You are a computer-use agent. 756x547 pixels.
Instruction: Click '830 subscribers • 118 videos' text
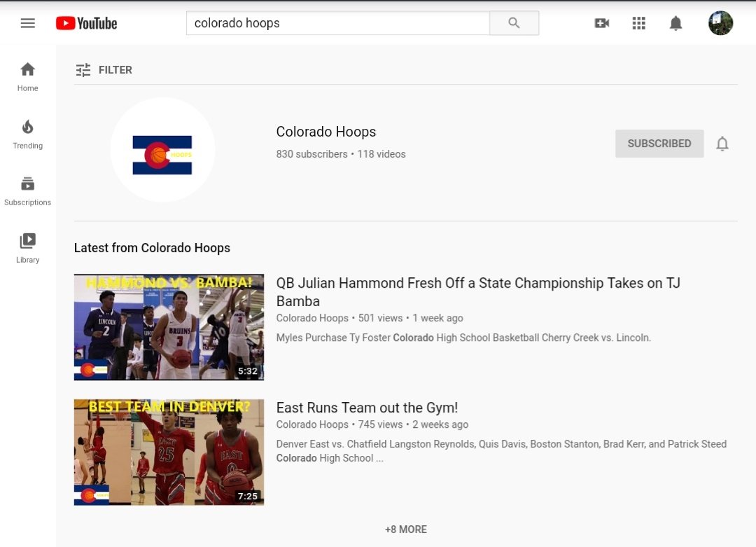[x=341, y=154]
